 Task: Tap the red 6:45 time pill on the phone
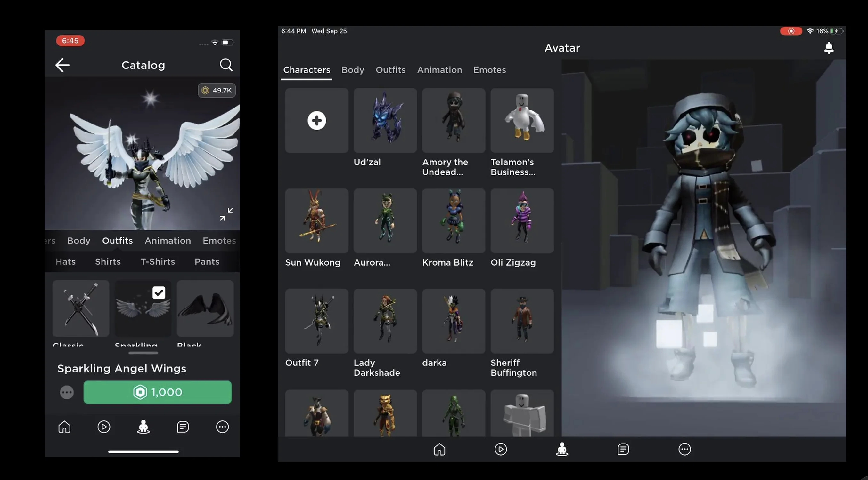point(70,40)
